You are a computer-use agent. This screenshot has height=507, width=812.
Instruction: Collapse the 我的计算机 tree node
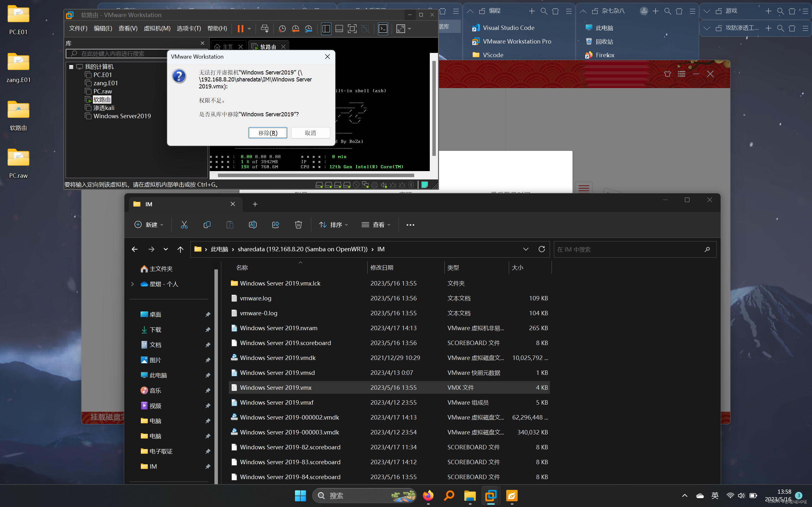[71, 67]
